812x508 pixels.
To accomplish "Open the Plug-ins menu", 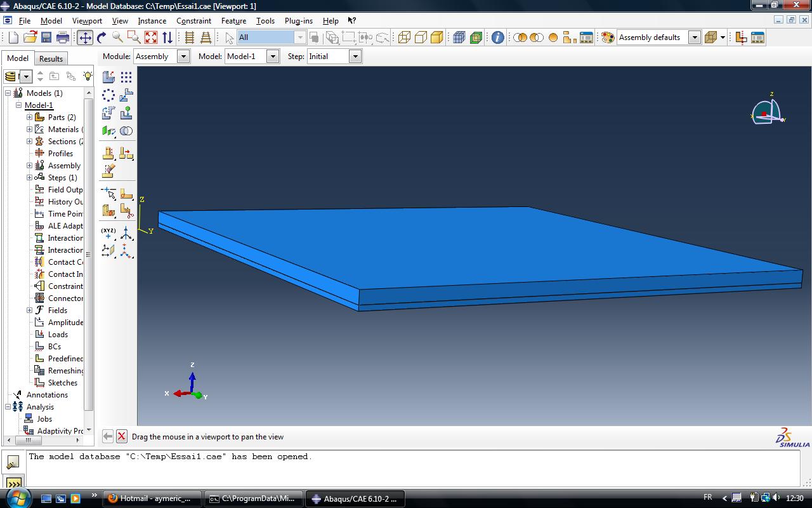I will point(298,20).
